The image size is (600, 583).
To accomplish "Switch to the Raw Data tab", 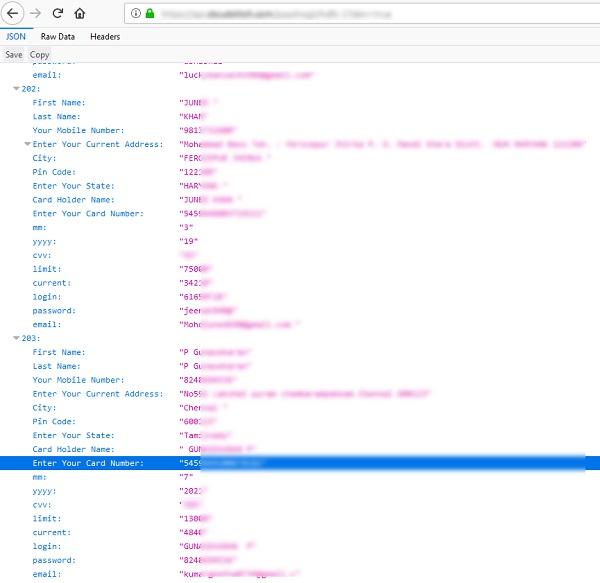I will 58,37.
